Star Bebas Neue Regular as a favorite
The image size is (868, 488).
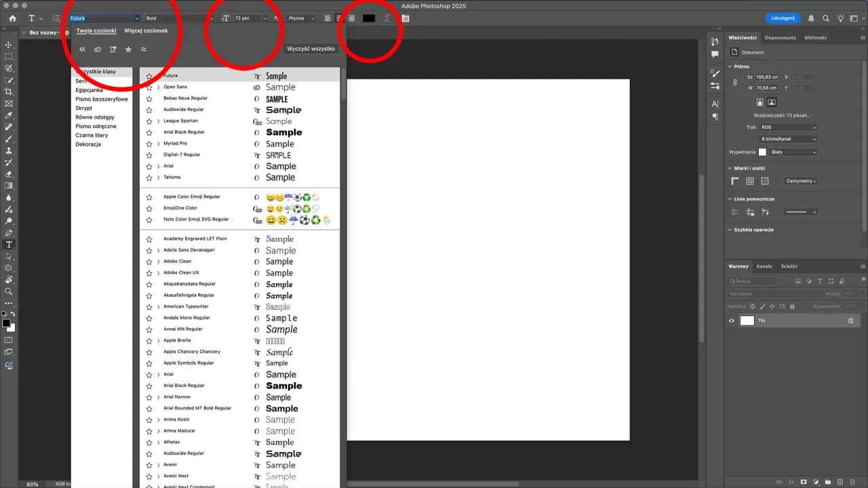click(149, 98)
